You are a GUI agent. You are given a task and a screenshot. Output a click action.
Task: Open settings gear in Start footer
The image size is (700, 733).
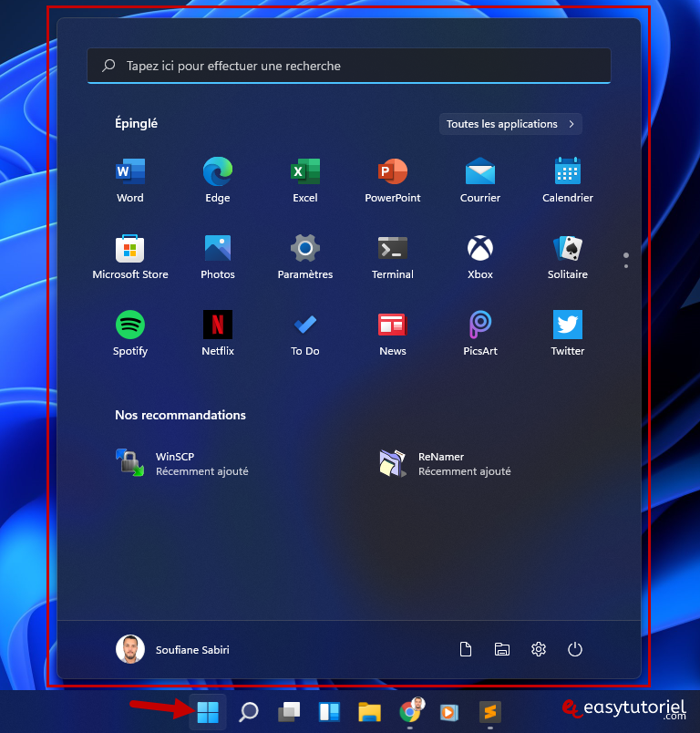(539, 649)
